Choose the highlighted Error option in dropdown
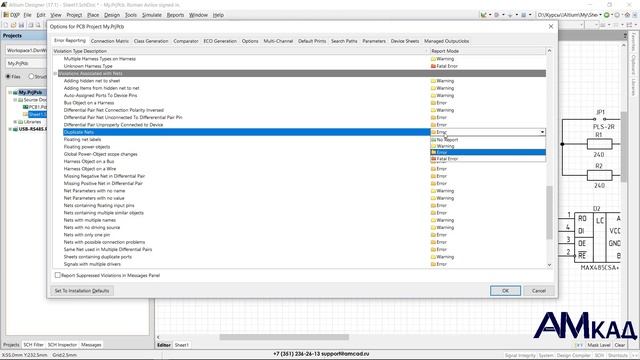The height and width of the screenshot is (360, 640). point(488,152)
